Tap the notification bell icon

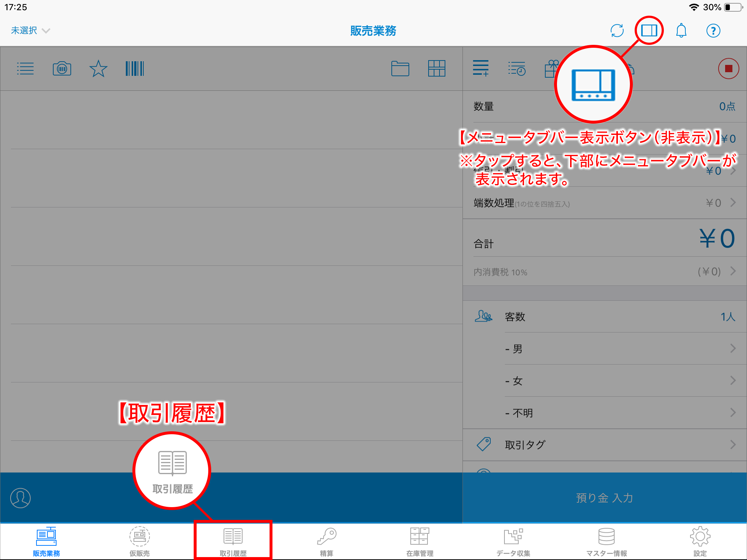pyautogui.click(x=681, y=31)
